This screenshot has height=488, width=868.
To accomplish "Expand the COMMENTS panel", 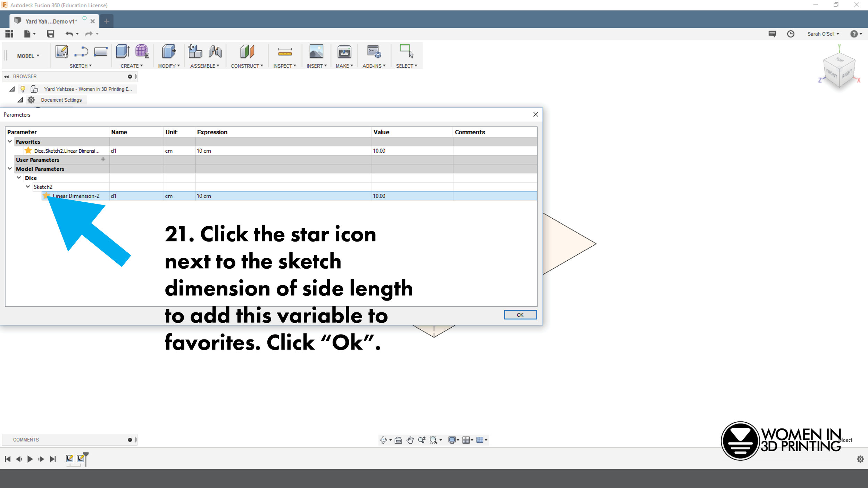I will (x=130, y=440).
